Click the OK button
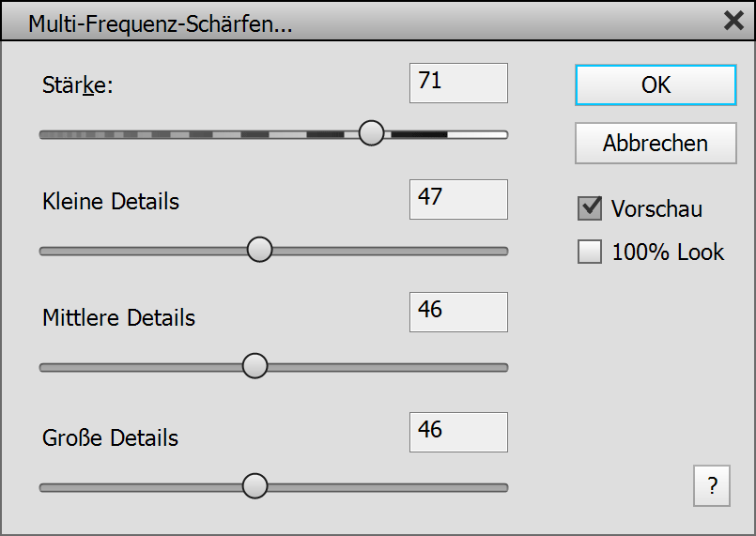The width and height of the screenshot is (756, 536). pos(656,84)
